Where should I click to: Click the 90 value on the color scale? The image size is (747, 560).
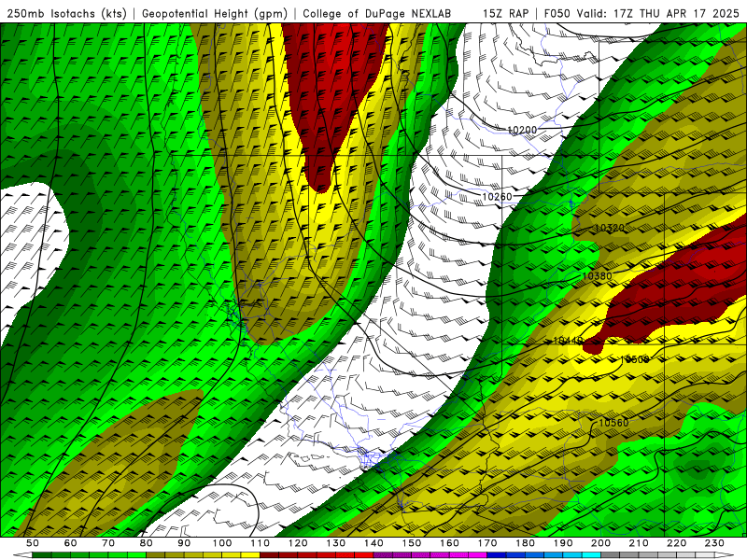coord(184,543)
